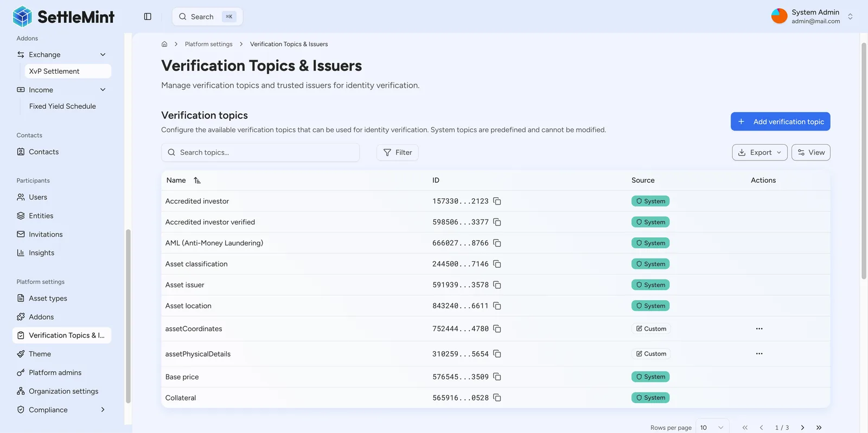This screenshot has width=868, height=433.
Task: Open Insights in the sidebar
Action: [x=62, y=253]
